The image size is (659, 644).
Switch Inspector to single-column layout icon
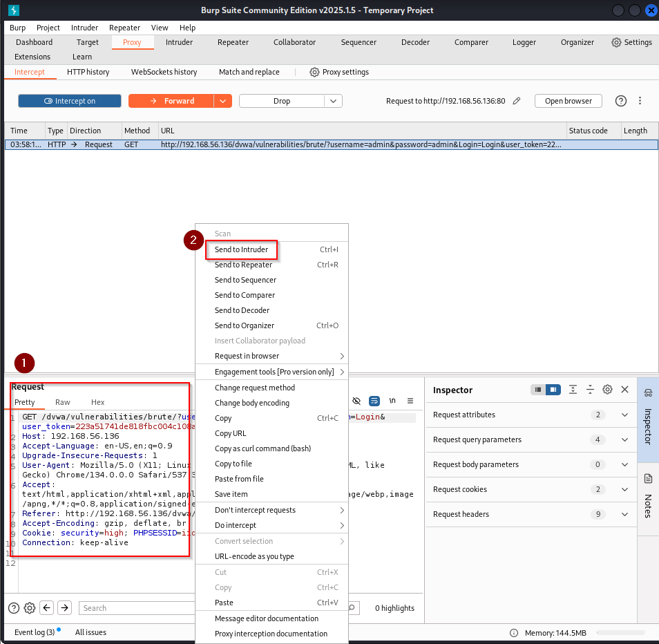[x=538, y=390]
